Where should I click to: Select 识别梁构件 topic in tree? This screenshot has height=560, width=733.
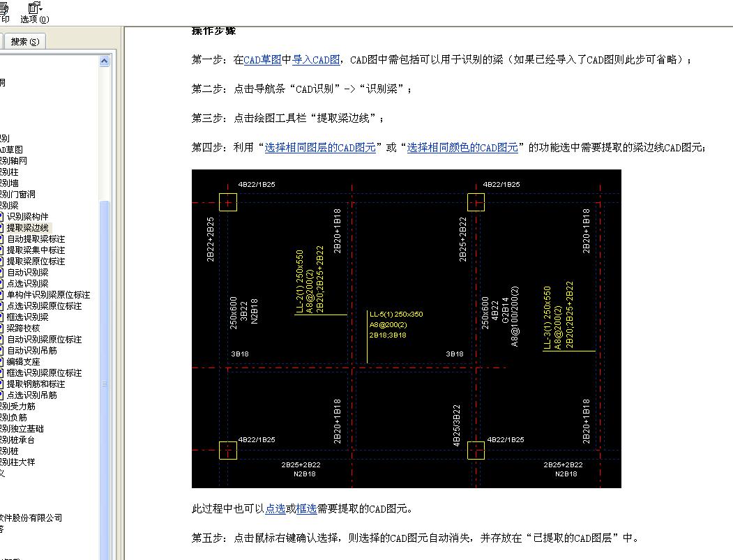[28, 216]
